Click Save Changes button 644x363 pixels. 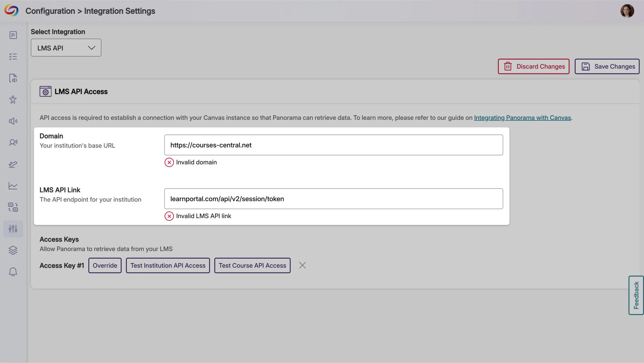[607, 67]
